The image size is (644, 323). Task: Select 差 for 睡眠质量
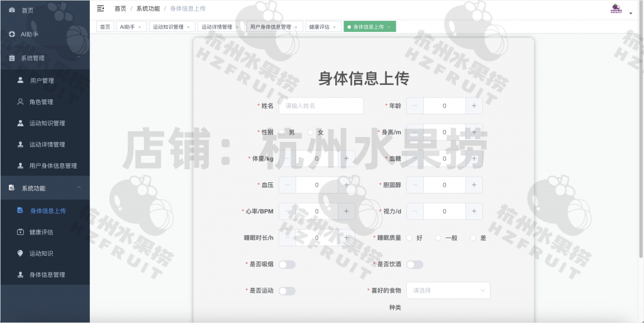click(473, 238)
